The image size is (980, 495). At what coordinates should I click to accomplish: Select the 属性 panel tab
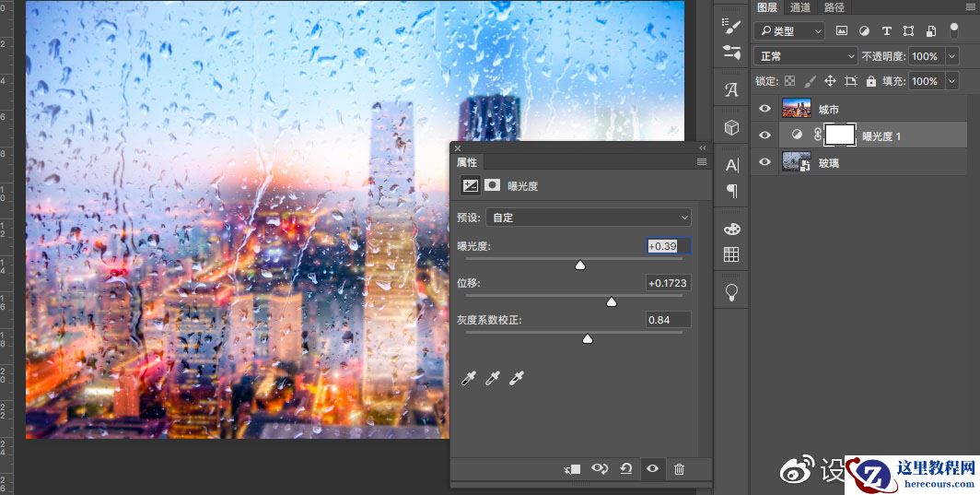[467, 162]
